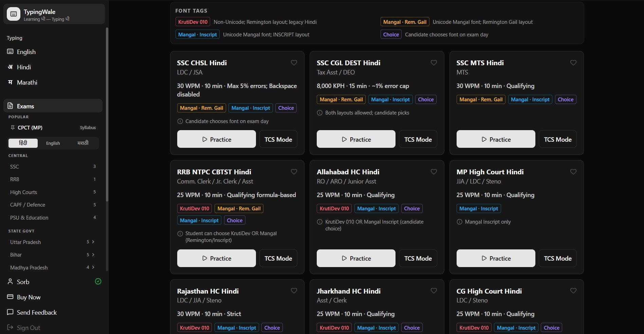This screenshot has height=334, width=644.
Task: Expand the Madhya Pradesh exam list
Action: (93, 267)
